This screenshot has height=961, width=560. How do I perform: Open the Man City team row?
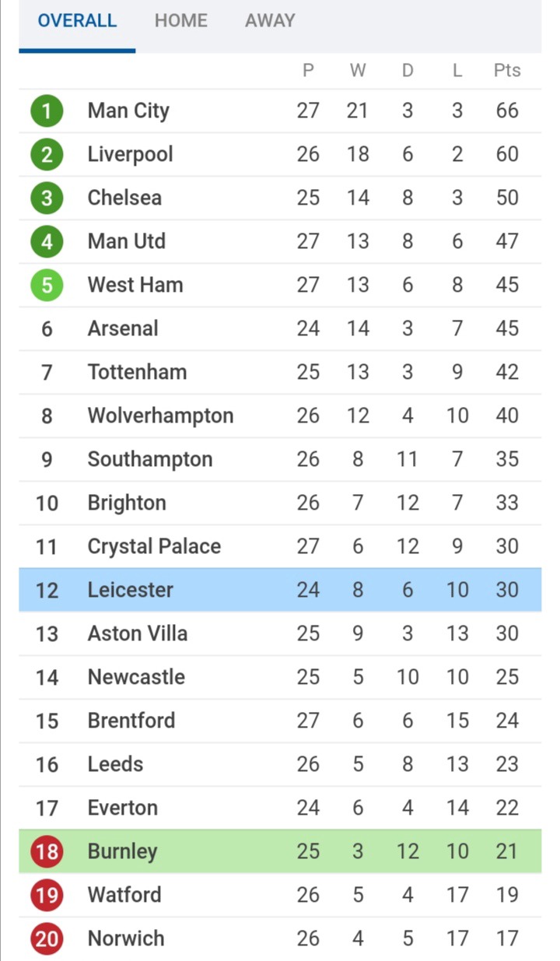280,110
